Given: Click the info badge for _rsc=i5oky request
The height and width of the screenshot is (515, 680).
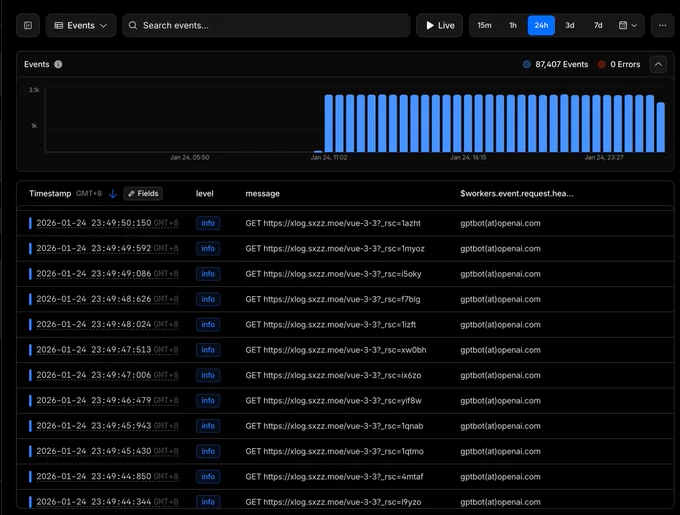Looking at the screenshot, I should (208, 274).
